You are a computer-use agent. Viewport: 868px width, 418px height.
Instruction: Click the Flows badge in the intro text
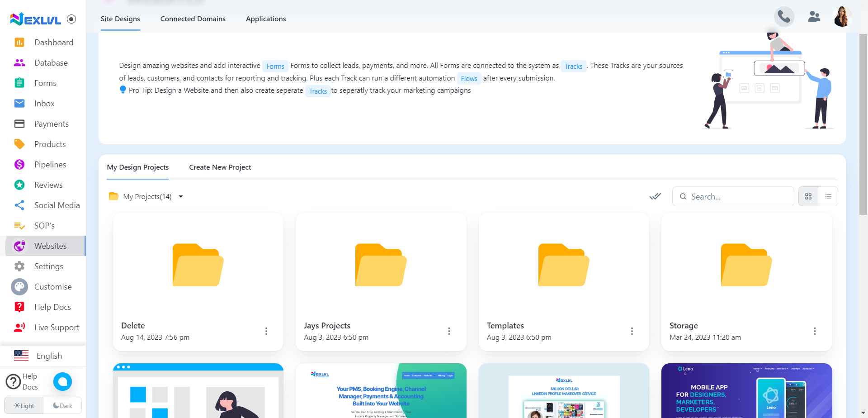tap(469, 78)
